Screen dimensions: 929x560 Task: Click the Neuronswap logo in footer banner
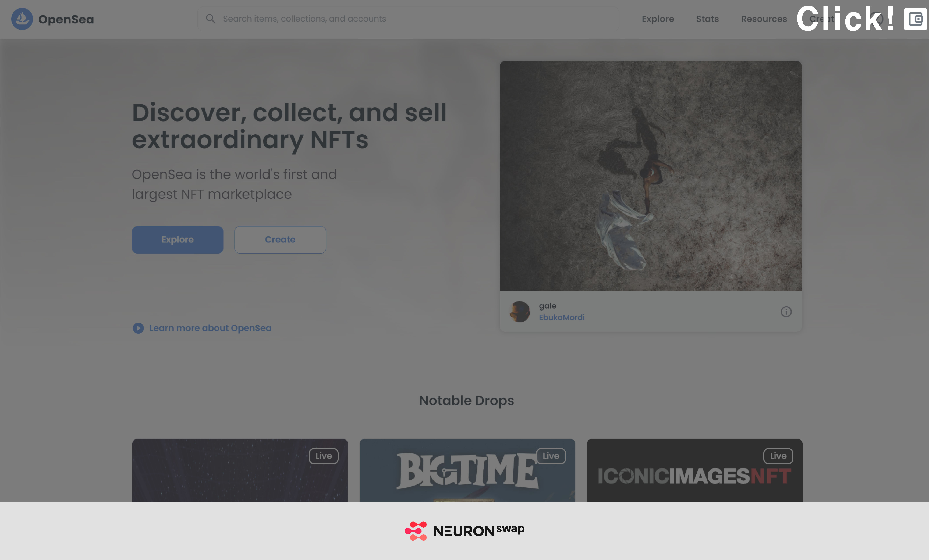(464, 531)
